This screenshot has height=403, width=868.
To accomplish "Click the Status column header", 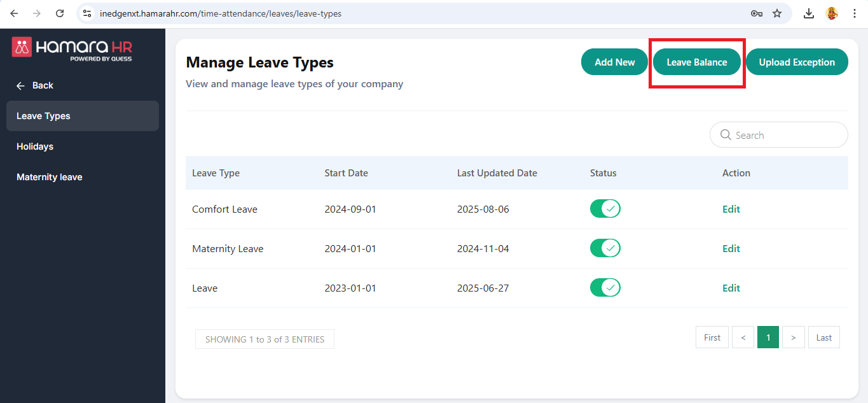I will pos(603,173).
